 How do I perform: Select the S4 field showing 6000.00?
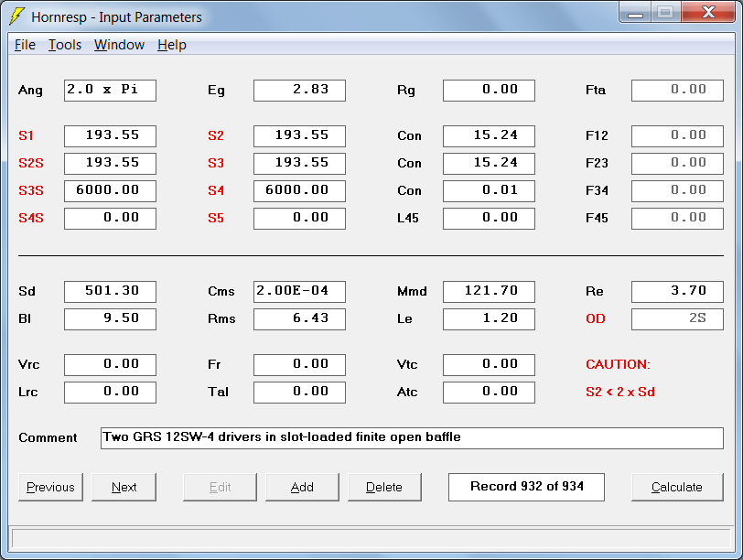pos(299,191)
